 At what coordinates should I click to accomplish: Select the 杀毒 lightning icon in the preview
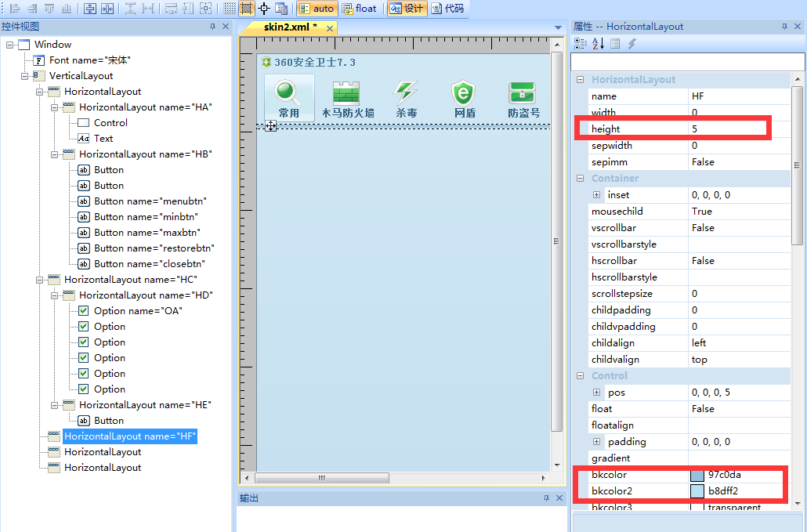406,92
